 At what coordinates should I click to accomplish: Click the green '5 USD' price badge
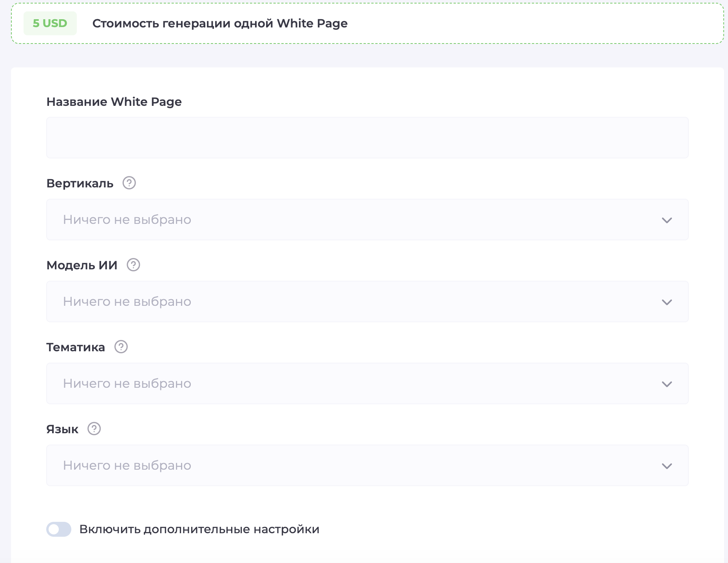click(x=50, y=24)
